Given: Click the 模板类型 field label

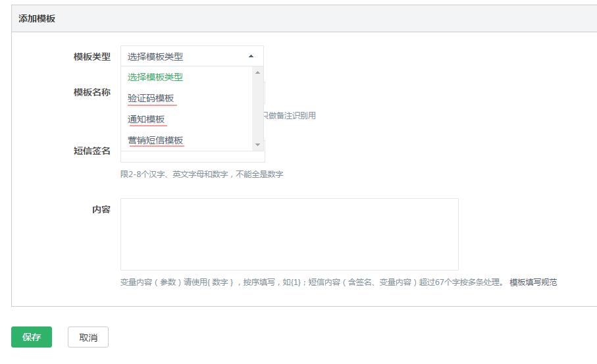Looking at the screenshot, I should tap(92, 57).
